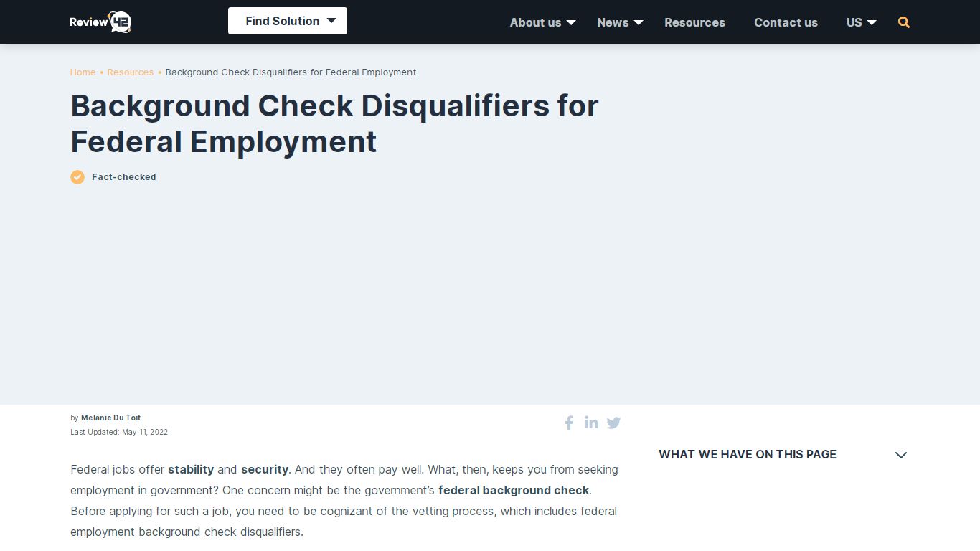Screen dimensions: 980x551
Task: Share the article on Facebook
Action: coord(569,423)
